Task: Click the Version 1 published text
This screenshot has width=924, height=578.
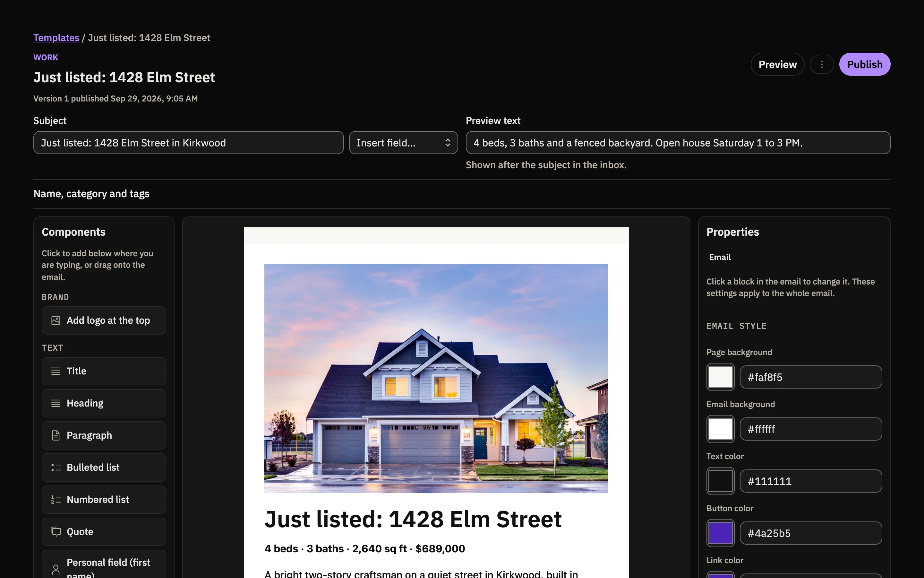Action: 115,99
